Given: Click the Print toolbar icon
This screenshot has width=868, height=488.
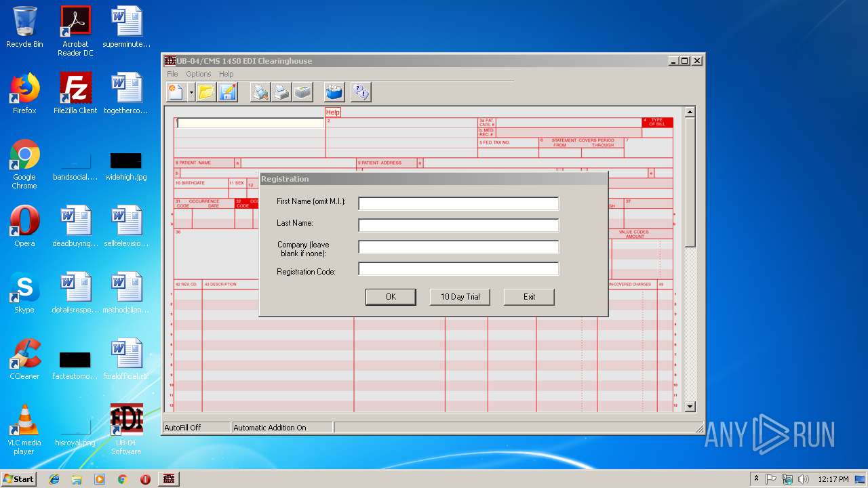Looking at the screenshot, I should [281, 92].
